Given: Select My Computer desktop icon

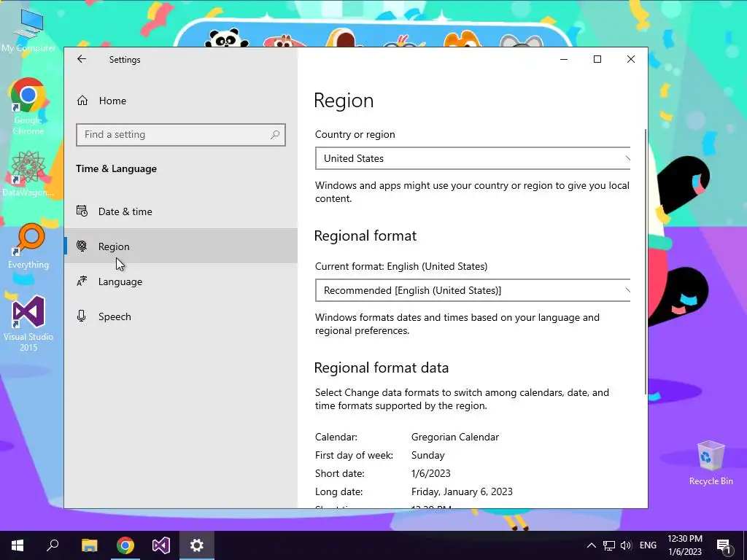Looking at the screenshot, I should coord(28,31).
